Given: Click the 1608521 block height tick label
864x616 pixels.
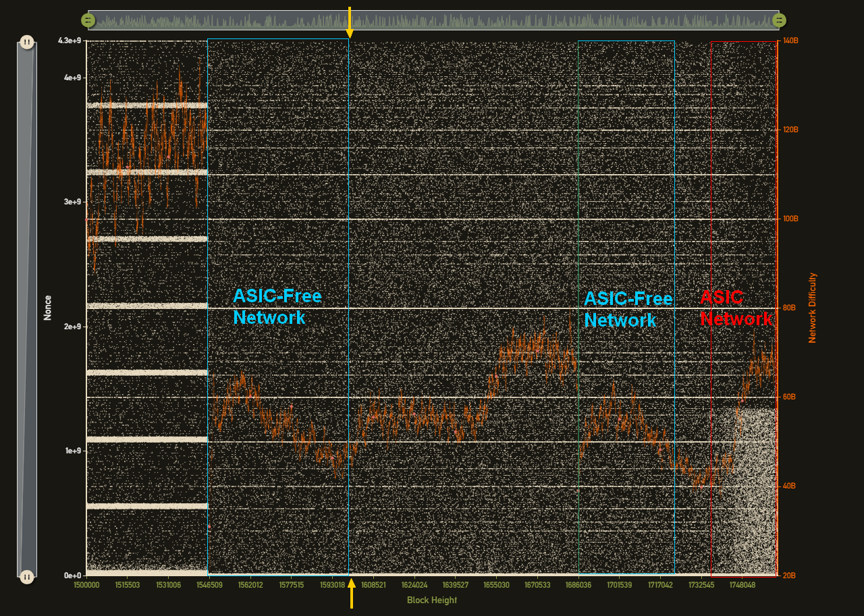Looking at the screenshot, I should click(x=373, y=586).
